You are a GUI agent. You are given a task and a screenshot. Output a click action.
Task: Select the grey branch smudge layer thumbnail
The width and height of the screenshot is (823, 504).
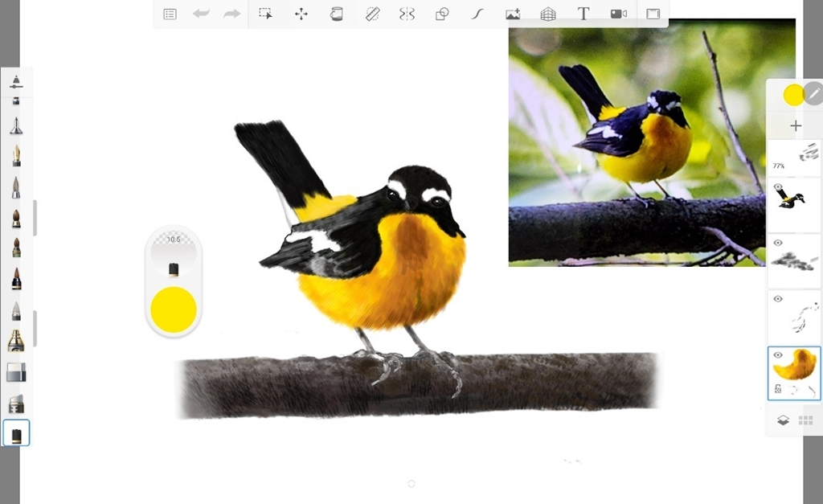795,261
